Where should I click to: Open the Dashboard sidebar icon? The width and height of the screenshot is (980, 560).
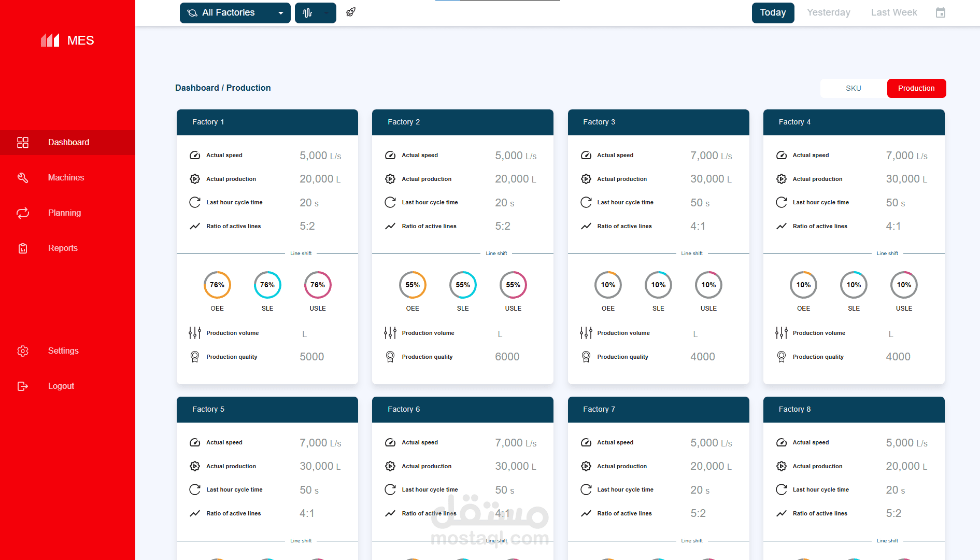tap(23, 142)
